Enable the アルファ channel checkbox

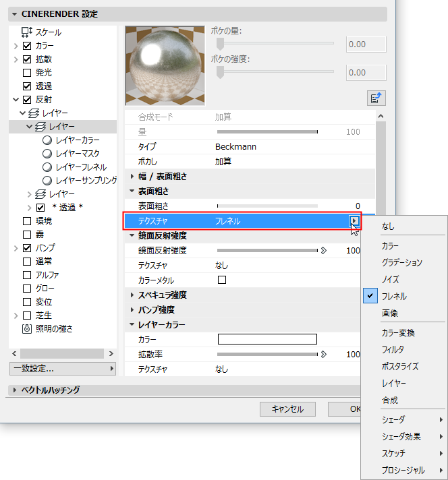coord(27,275)
